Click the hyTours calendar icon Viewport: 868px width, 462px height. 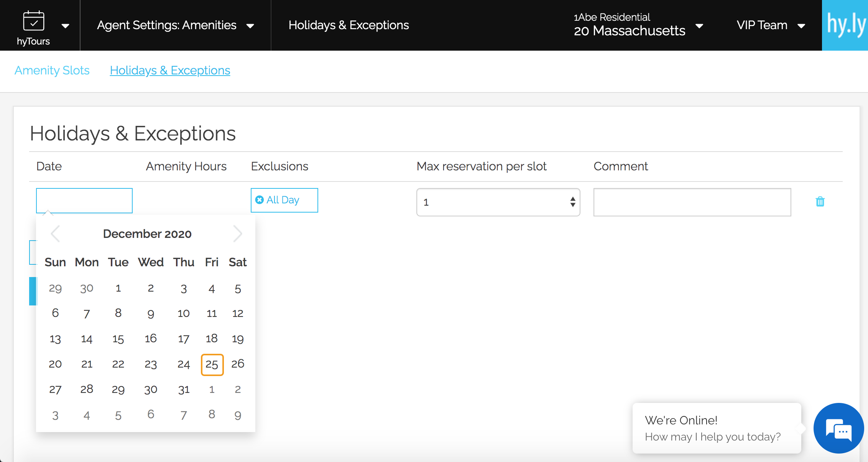coord(34,21)
